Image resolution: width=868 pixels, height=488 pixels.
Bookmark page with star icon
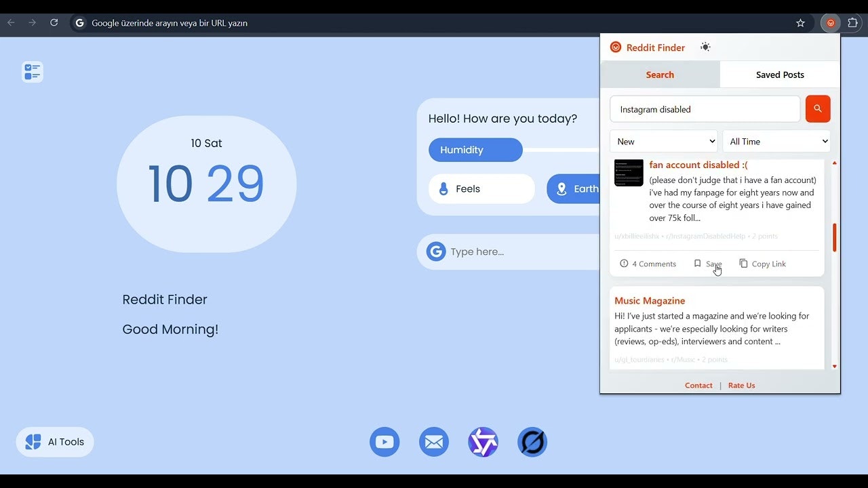(800, 23)
